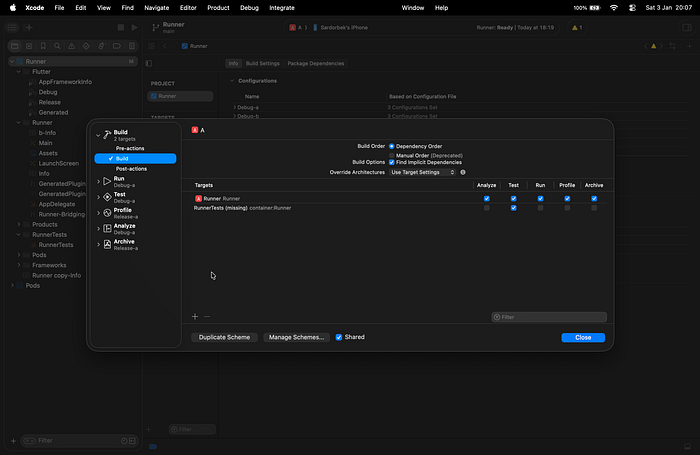700x455 pixels.
Task: Click the blue Close button
Action: pos(583,338)
